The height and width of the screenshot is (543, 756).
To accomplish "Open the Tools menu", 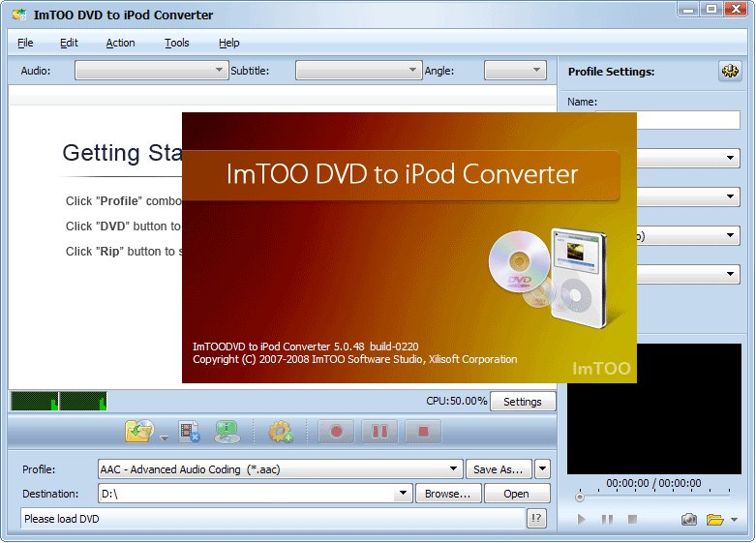I will coord(176,43).
